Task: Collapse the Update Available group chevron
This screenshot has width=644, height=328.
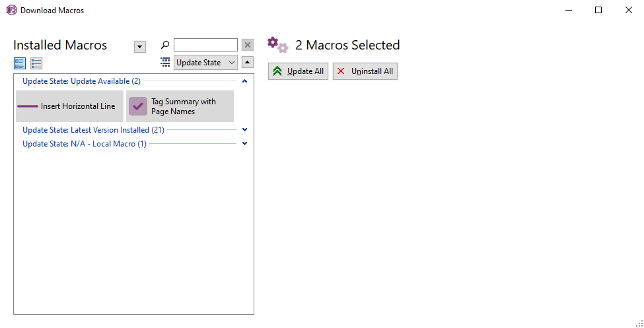Action: (x=244, y=81)
